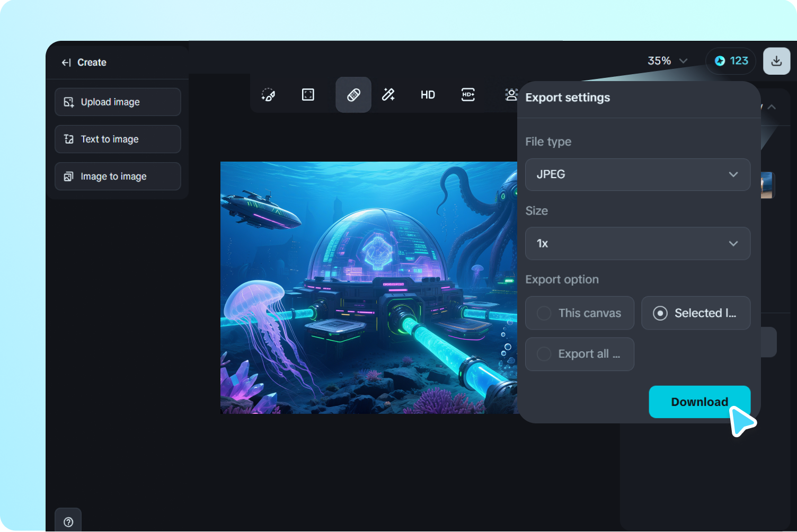Viewport: 797px width, 532px height.
Task: Click the Size label in export panel
Action: point(537,211)
